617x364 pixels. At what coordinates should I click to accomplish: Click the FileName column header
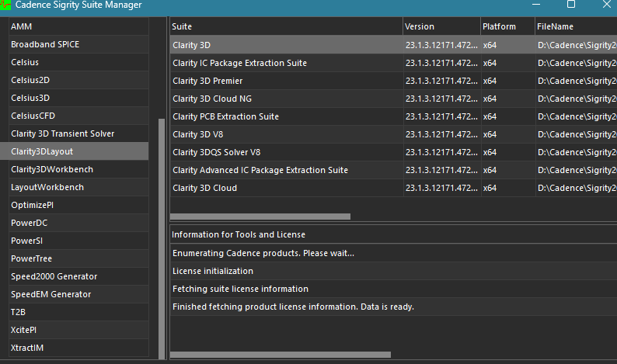(x=576, y=26)
